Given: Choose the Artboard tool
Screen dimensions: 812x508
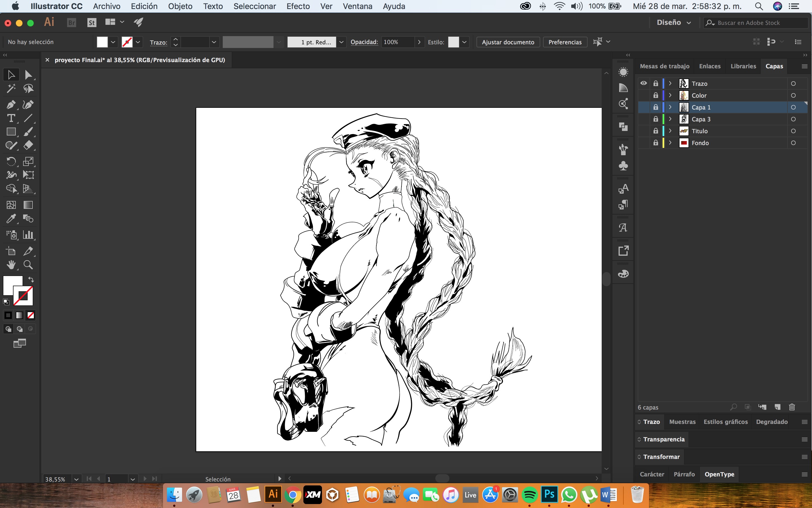Looking at the screenshot, I should [x=11, y=251].
